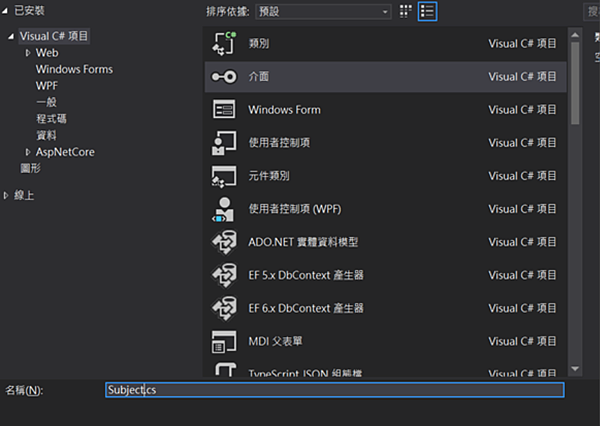Expand the AspNetCore tree node
The height and width of the screenshot is (426, 600).
pos(28,152)
